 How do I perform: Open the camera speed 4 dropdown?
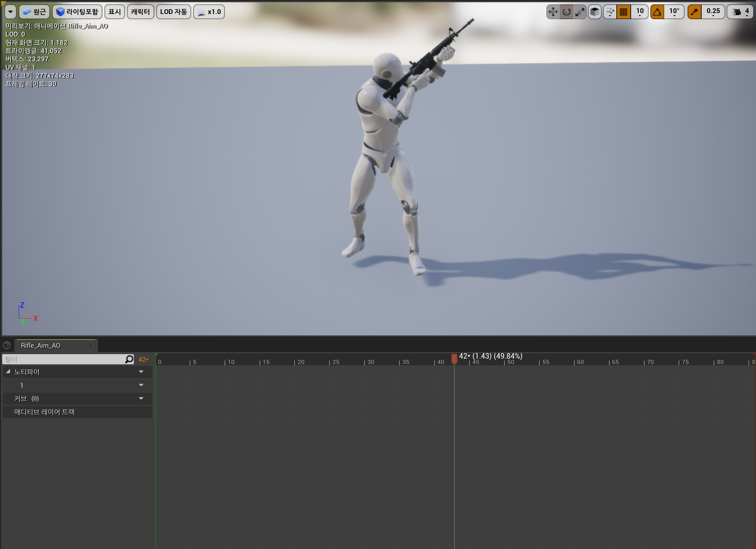[741, 12]
